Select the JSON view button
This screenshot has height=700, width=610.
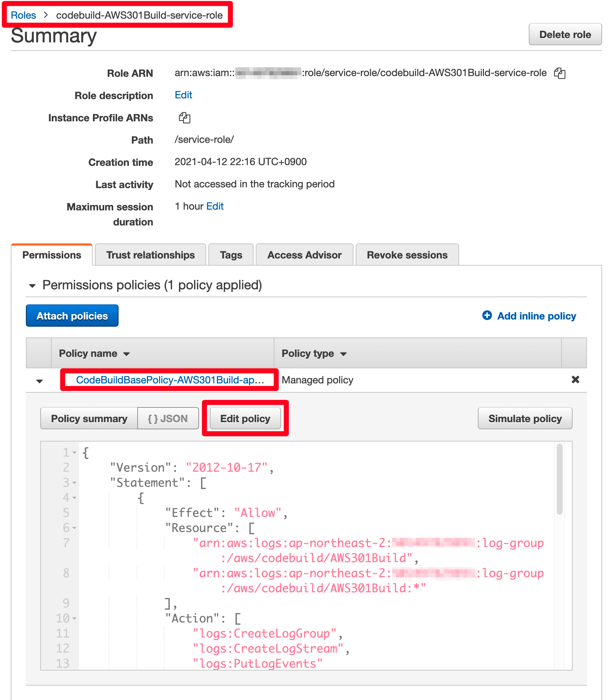coord(168,419)
